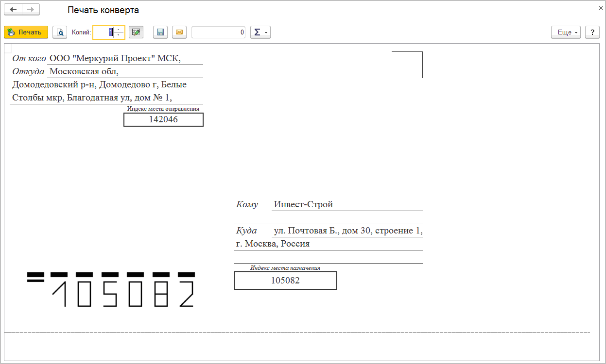
Task: Send by email with the envelope icon
Action: [x=179, y=32]
